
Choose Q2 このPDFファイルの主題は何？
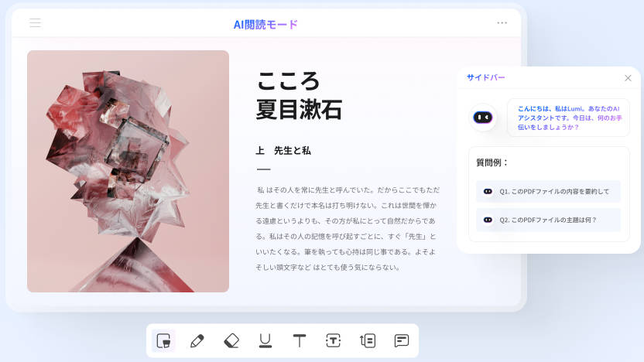click(x=548, y=220)
